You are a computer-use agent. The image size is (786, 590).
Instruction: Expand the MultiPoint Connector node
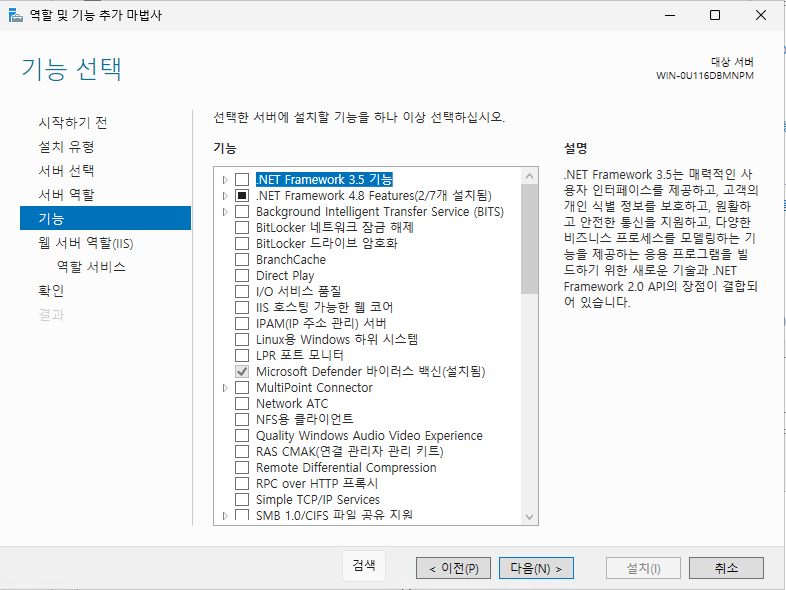[x=225, y=387]
